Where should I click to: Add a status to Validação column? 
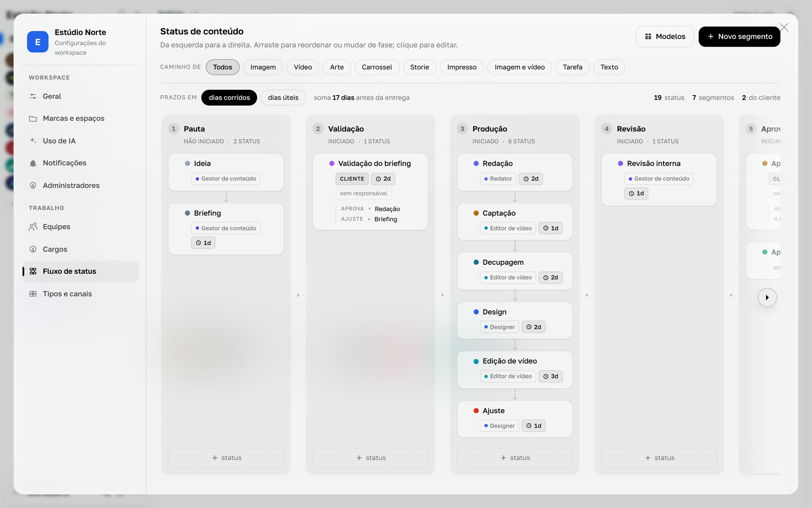[x=370, y=457]
